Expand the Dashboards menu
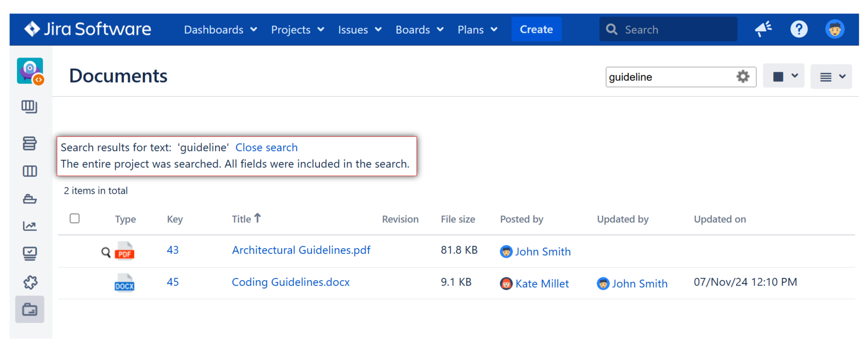 221,29
